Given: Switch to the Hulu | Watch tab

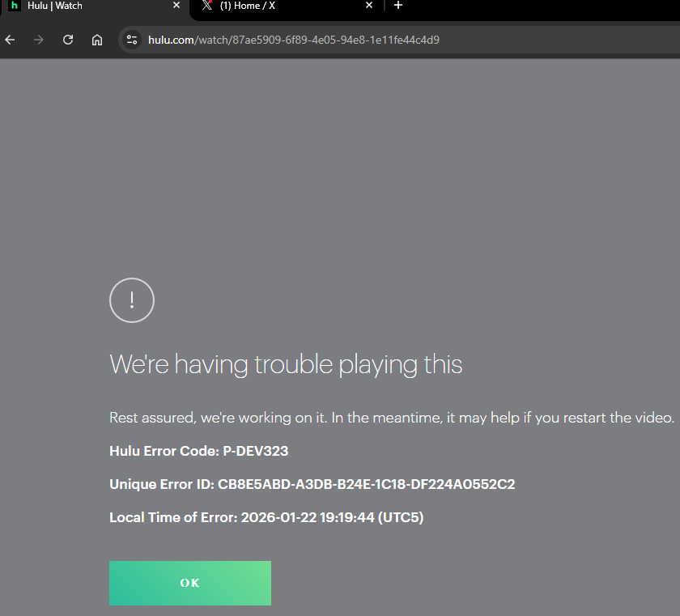Looking at the screenshot, I should [x=95, y=6].
